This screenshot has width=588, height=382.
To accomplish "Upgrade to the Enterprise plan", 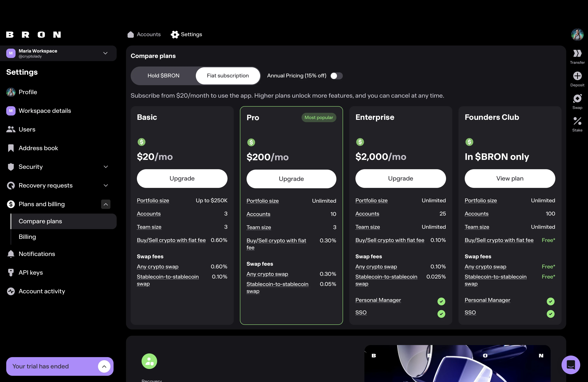I will pos(401,178).
